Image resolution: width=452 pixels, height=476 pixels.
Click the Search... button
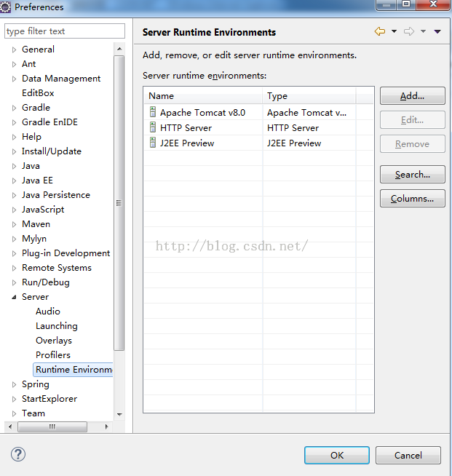coord(412,175)
